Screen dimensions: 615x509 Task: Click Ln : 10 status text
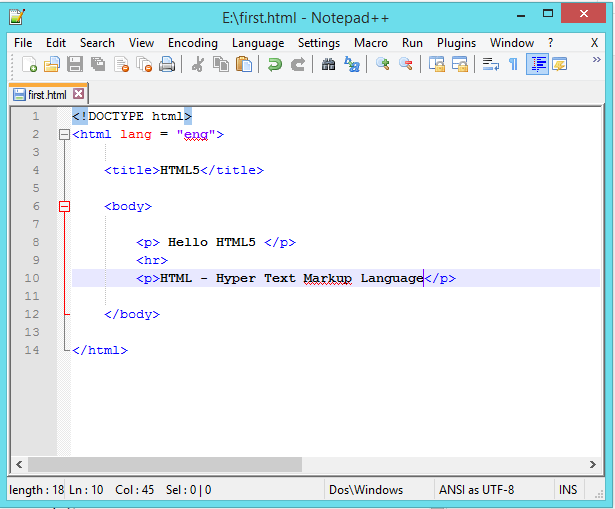coord(86,490)
